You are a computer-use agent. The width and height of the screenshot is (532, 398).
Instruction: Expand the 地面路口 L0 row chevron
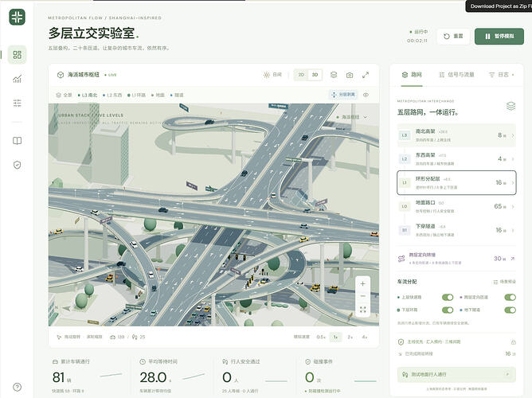[x=513, y=206]
